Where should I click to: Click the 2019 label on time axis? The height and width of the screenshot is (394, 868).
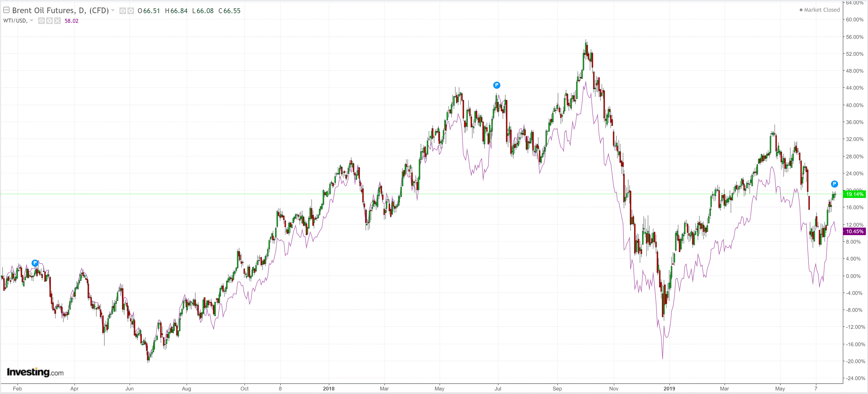point(669,389)
